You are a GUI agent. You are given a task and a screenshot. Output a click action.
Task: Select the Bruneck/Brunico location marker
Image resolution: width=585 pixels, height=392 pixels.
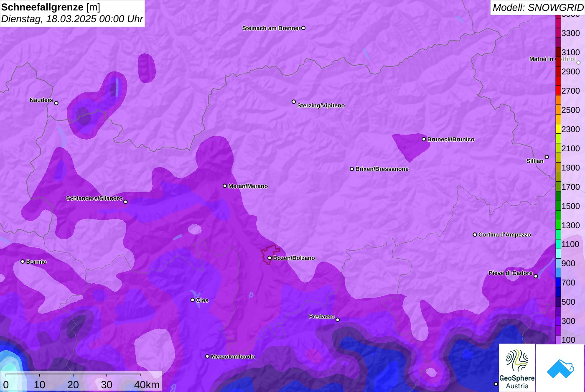coord(424,139)
